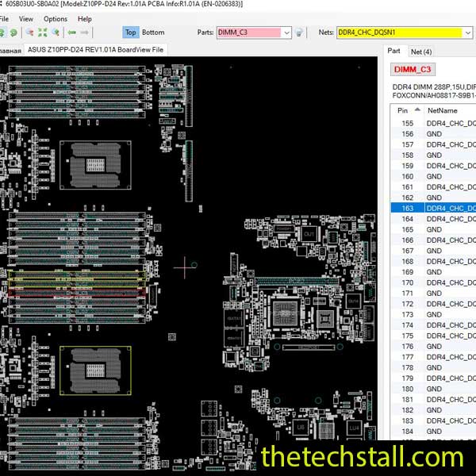Select pin 178 GND row
Viewport: 476px width, 476px height.
pos(433,367)
